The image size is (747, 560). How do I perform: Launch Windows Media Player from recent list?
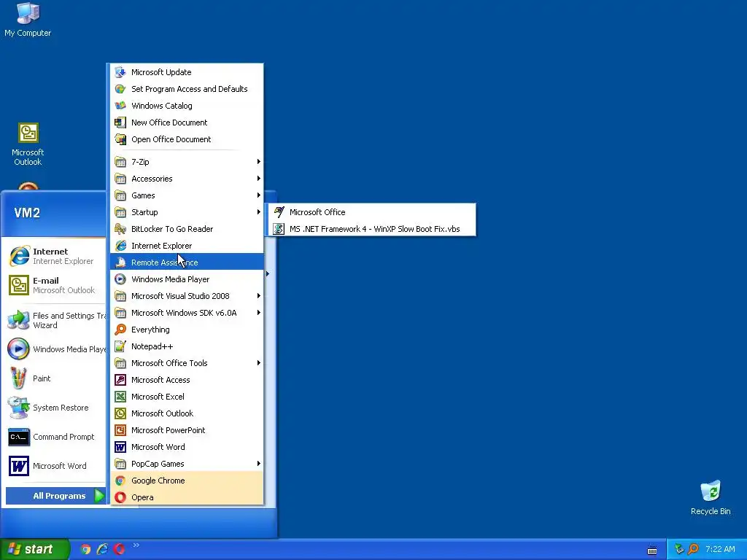pyautogui.click(x=56, y=349)
